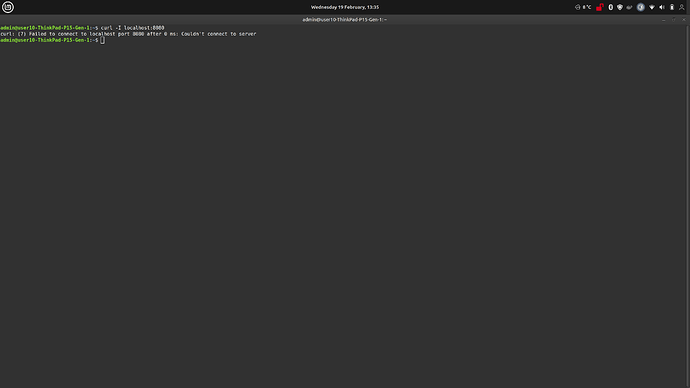The image size is (690, 388).
Task: Click the 'Couldn't connect to server' error line
Action: [x=128, y=34]
